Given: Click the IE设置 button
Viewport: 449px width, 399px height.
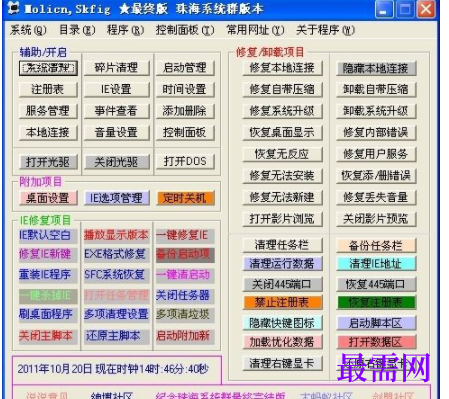Looking at the screenshot, I should 116,89.
